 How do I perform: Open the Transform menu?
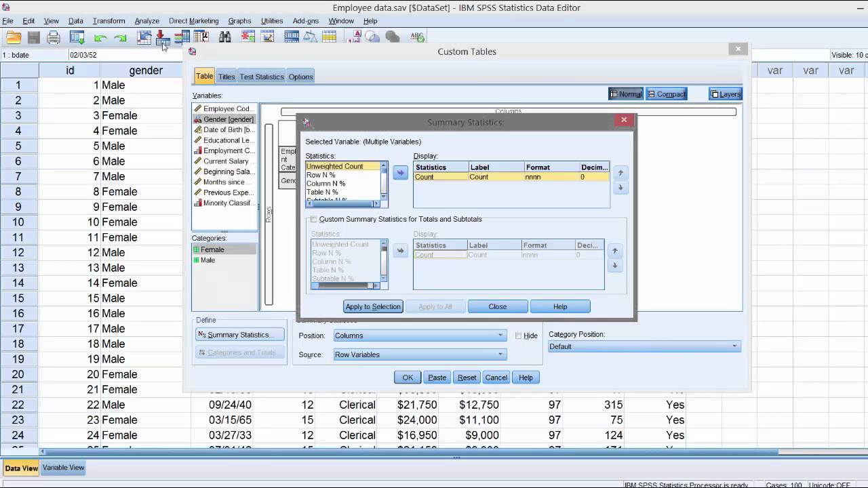point(108,21)
